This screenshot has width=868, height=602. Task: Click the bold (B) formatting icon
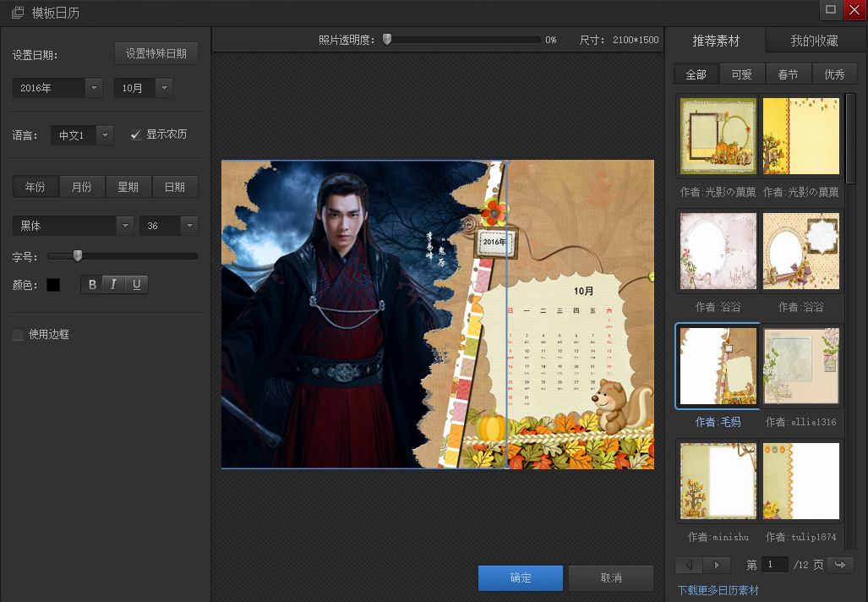click(x=91, y=284)
